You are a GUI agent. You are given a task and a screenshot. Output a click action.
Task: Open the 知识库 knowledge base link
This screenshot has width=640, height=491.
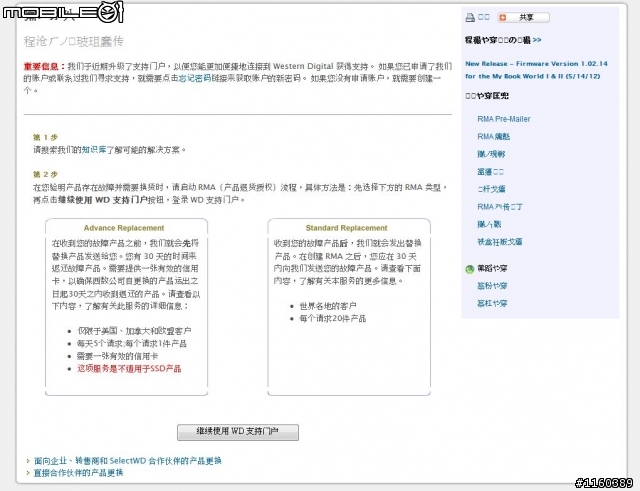[x=94, y=150]
